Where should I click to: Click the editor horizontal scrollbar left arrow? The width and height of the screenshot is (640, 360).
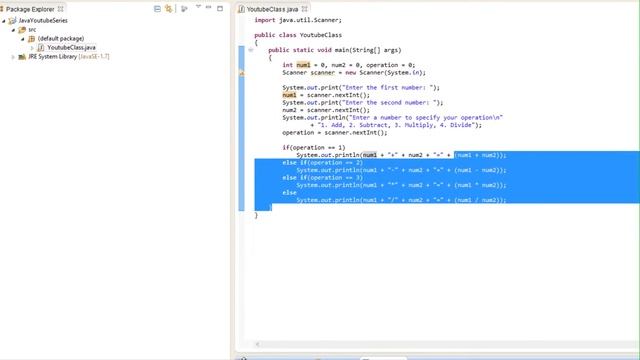pyautogui.click(x=258, y=344)
